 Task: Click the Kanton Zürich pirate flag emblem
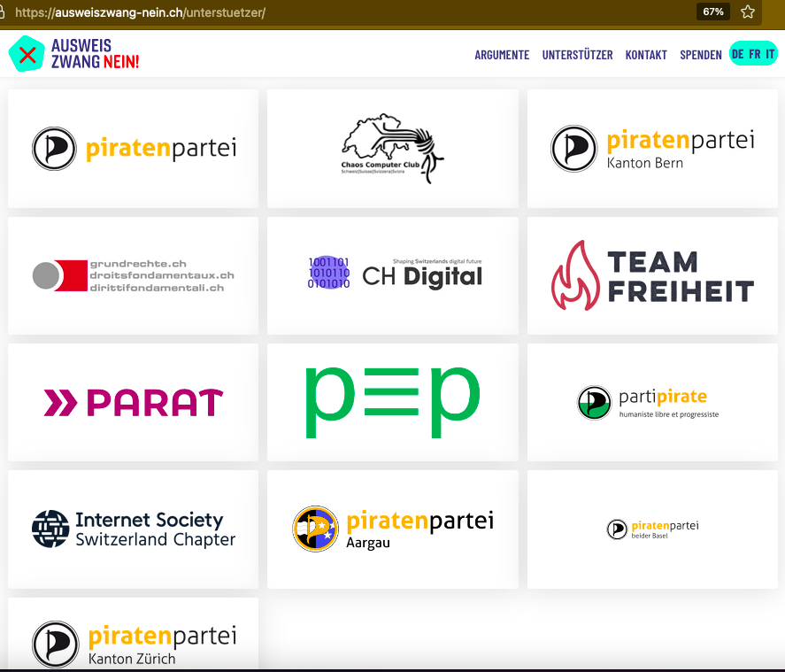coord(56,645)
